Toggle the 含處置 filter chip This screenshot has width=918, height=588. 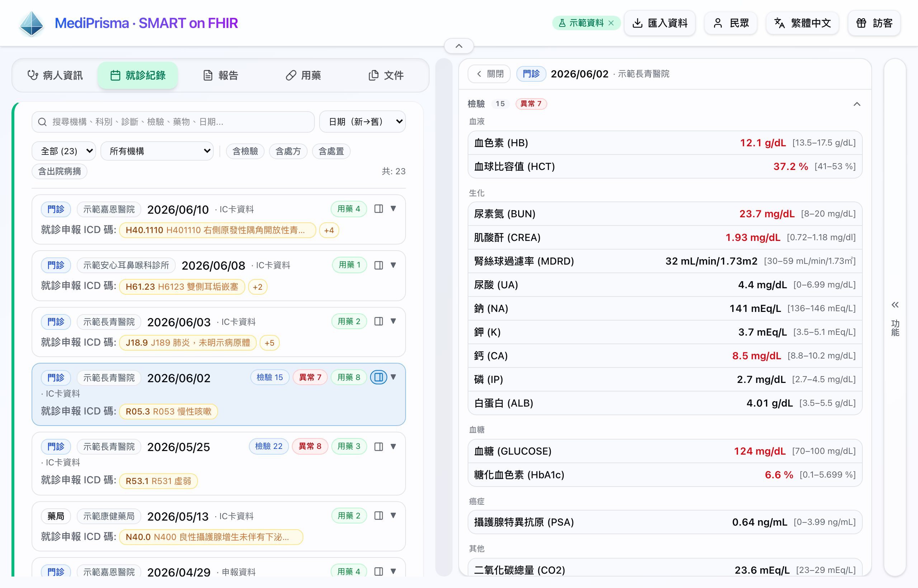pyautogui.click(x=331, y=151)
